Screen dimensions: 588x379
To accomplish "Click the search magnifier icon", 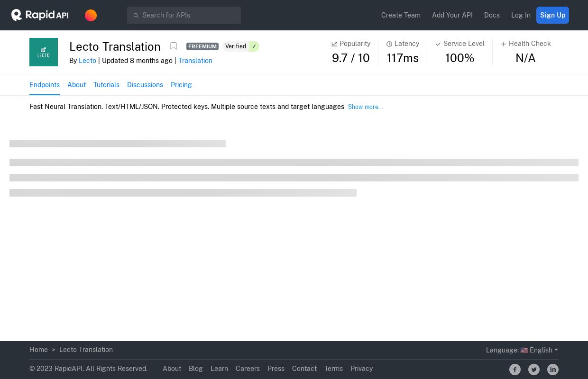I will pyautogui.click(x=136, y=16).
